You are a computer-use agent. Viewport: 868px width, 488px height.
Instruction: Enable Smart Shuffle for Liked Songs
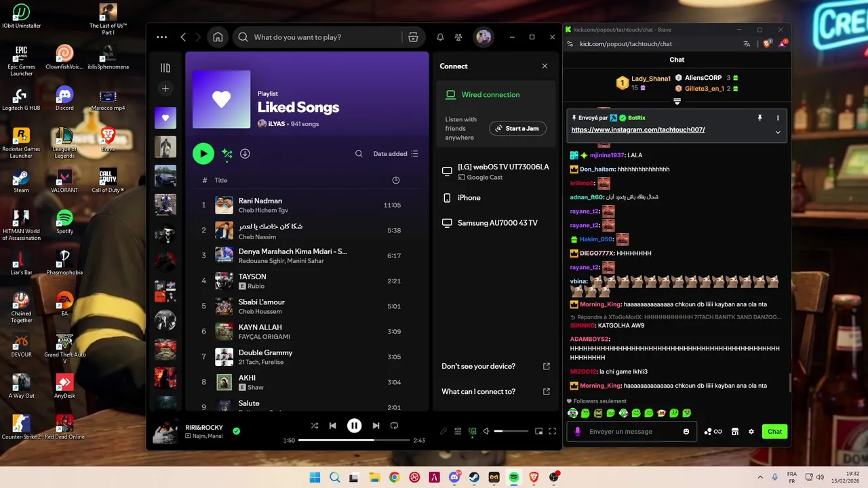coord(227,154)
